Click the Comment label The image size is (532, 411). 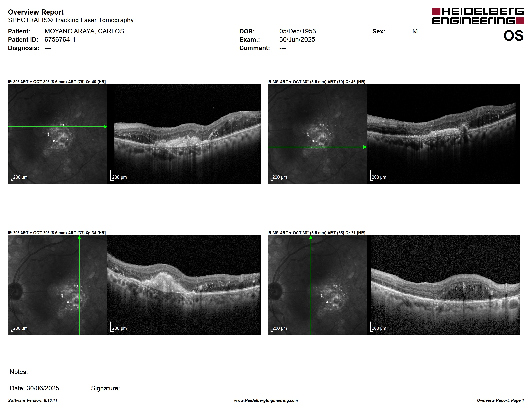(255, 48)
